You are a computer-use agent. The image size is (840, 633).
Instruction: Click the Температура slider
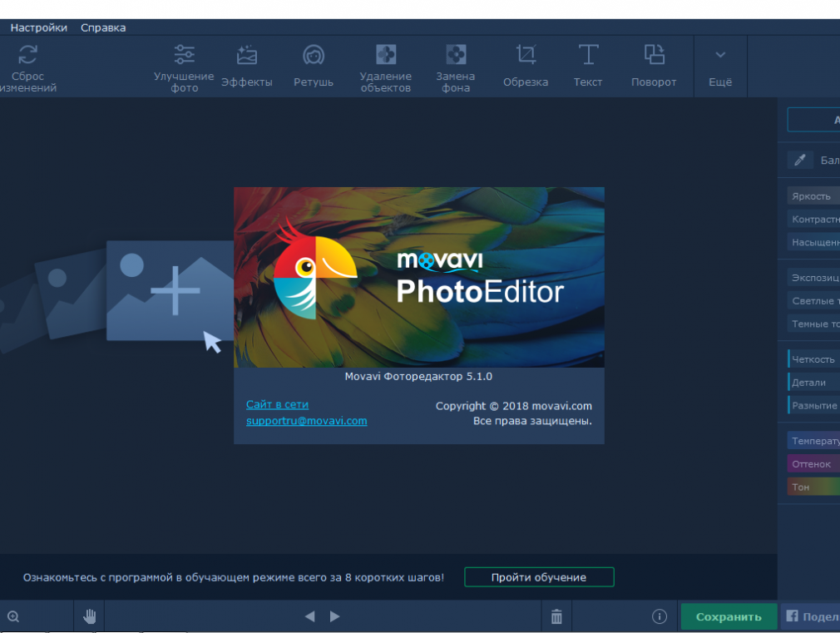pyautogui.click(x=813, y=441)
